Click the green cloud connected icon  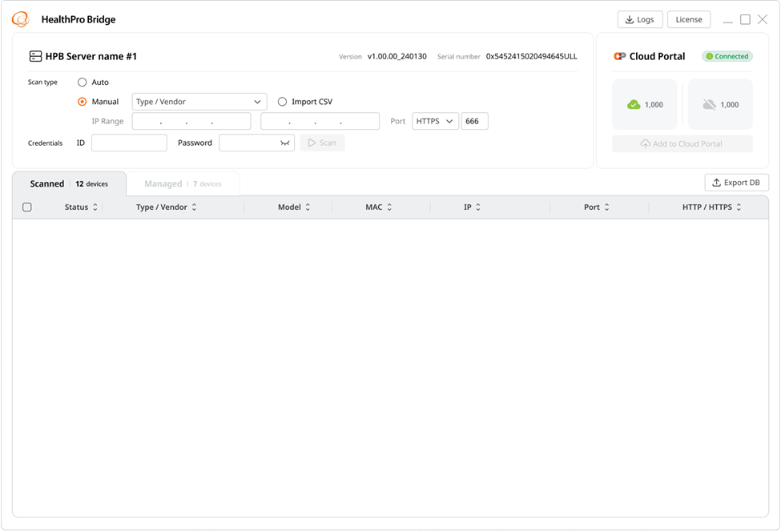(x=634, y=105)
